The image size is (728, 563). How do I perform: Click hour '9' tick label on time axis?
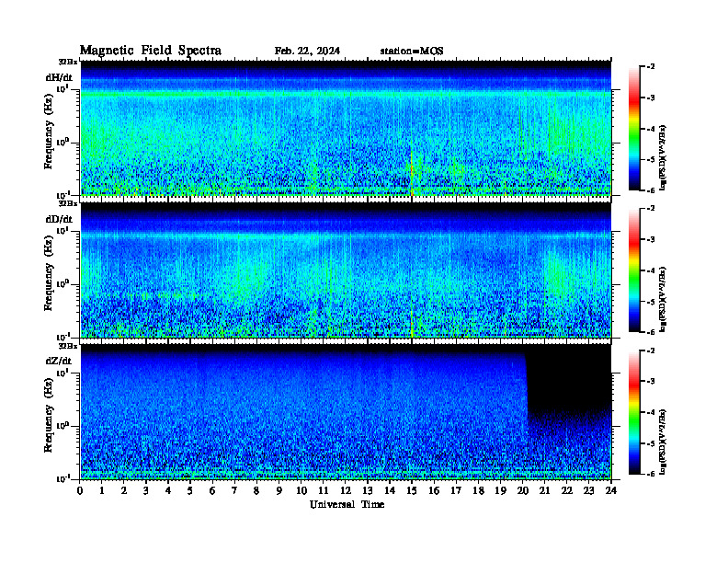pos(279,490)
